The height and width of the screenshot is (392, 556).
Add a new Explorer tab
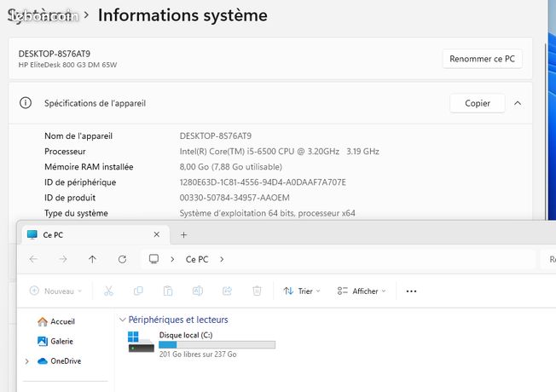183,234
